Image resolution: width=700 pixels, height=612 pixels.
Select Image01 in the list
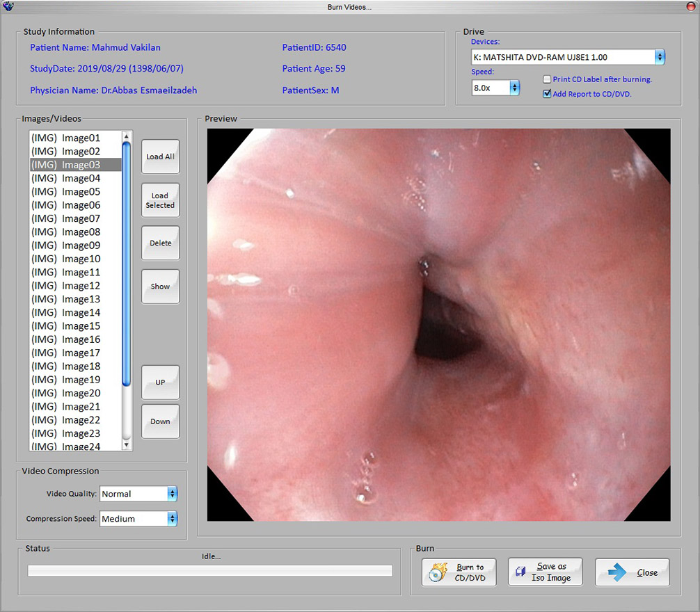click(75, 138)
